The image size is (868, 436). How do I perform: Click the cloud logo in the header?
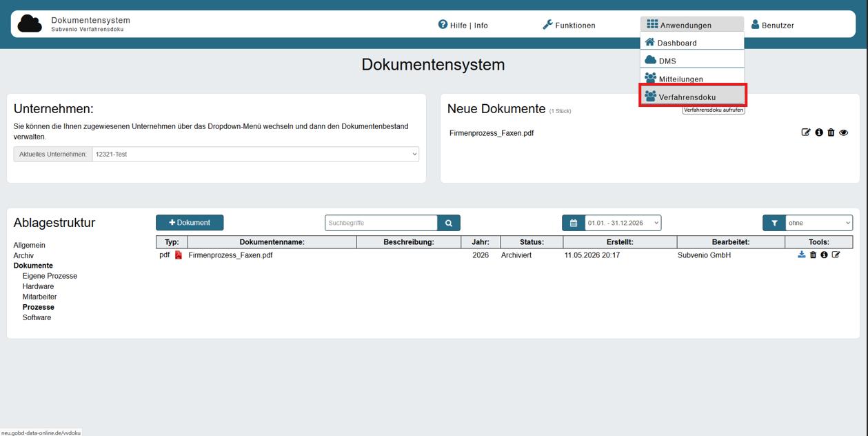[x=30, y=24]
